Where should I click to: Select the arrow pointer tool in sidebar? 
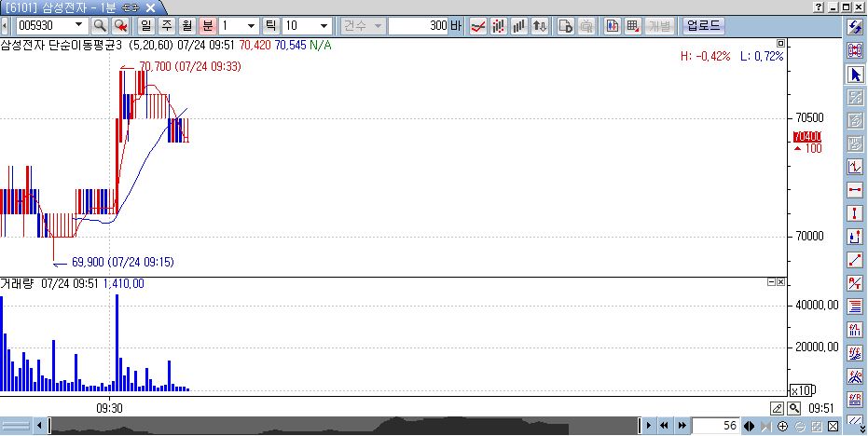click(x=855, y=74)
